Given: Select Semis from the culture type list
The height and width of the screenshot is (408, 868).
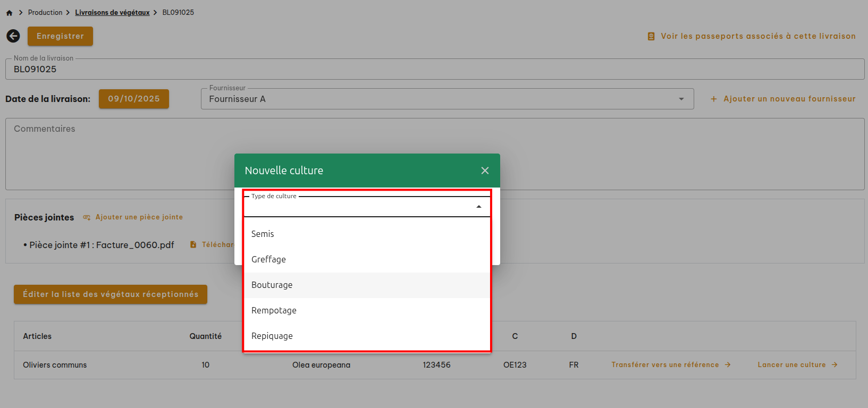Looking at the screenshot, I should [x=263, y=234].
